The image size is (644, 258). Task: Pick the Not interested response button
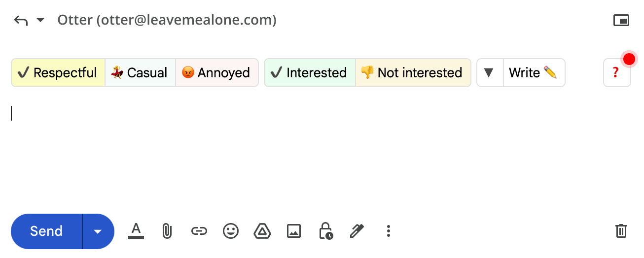[x=412, y=73]
